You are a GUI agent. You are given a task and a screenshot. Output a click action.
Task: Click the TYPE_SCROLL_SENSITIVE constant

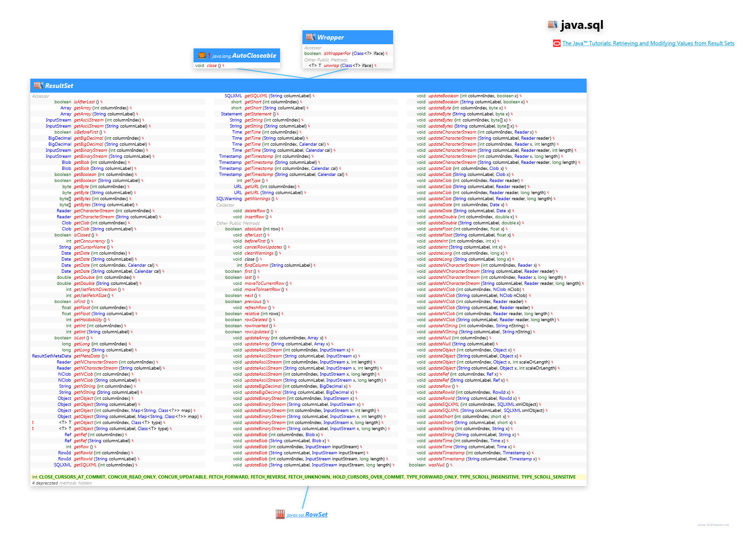tap(549, 477)
